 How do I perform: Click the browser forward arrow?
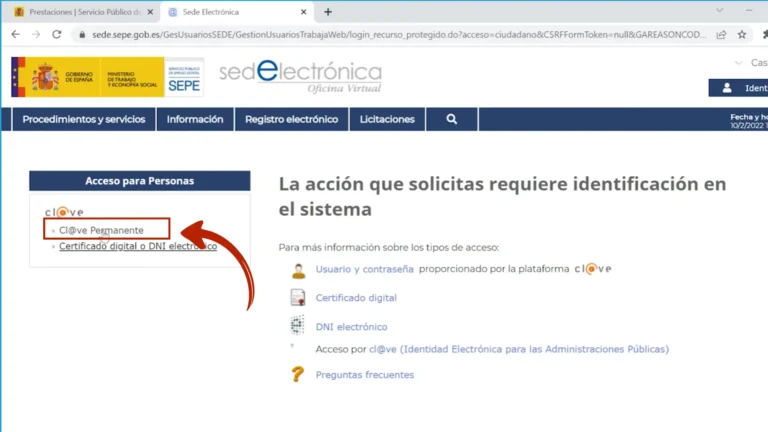point(36,34)
